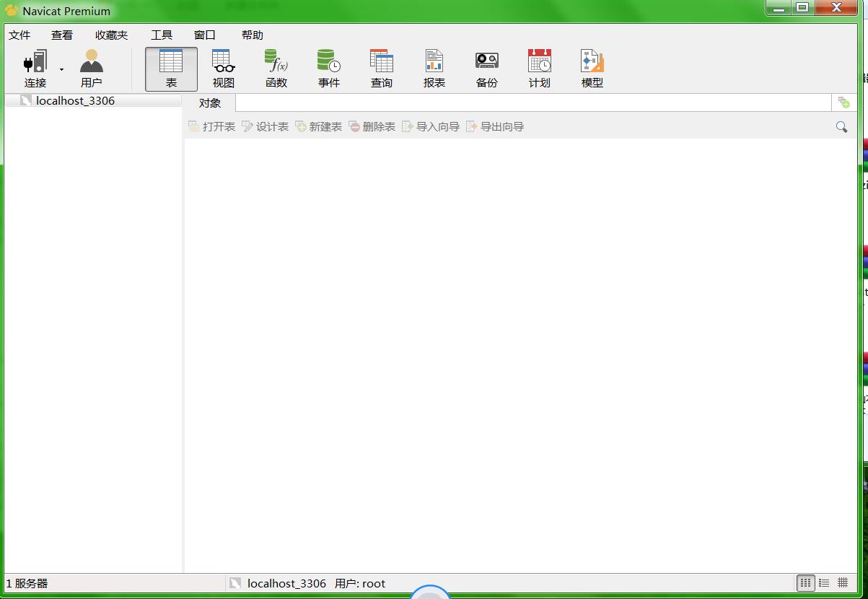Show the 事件 (Event) objects

pos(329,69)
